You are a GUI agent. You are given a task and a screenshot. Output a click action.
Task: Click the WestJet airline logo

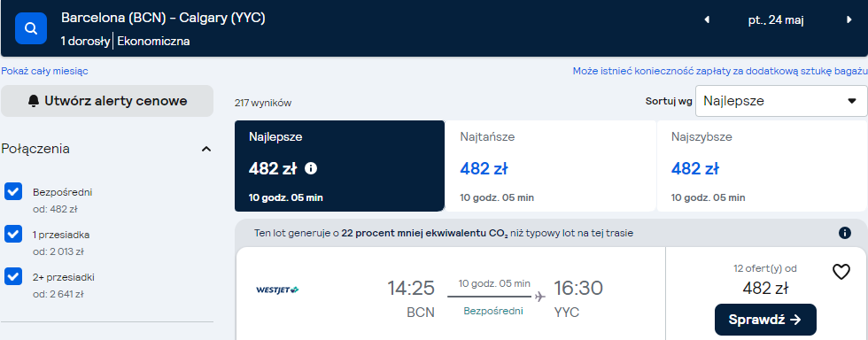[x=277, y=290]
